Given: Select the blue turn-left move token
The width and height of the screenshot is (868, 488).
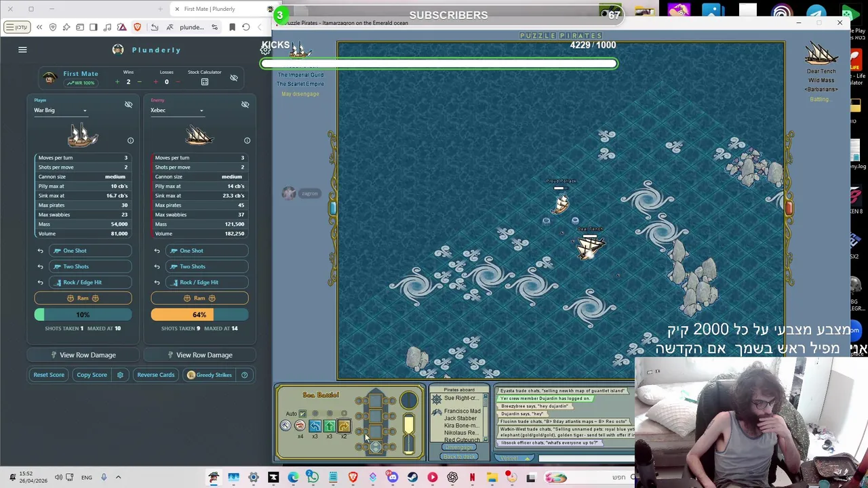Looking at the screenshot, I should 315,426.
